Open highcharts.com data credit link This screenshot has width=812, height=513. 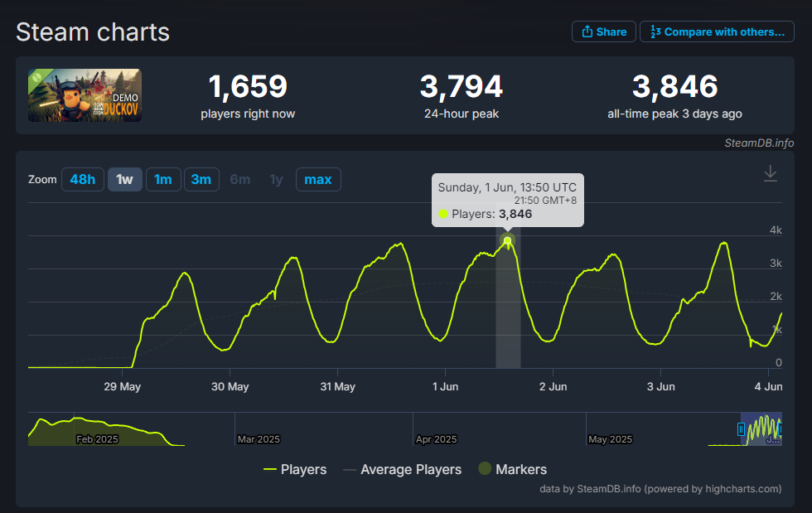[x=661, y=489]
